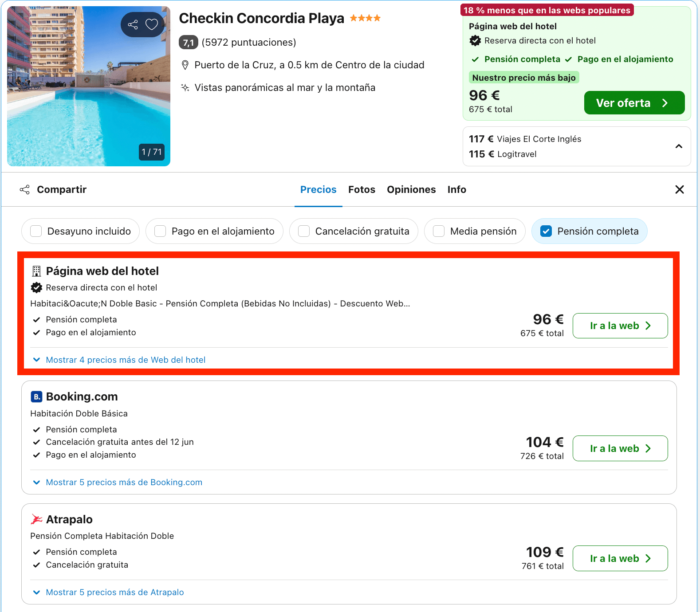The width and height of the screenshot is (700, 612).
Task: Click Cancelación gratuita antes del 12 jun
Action: point(120,442)
